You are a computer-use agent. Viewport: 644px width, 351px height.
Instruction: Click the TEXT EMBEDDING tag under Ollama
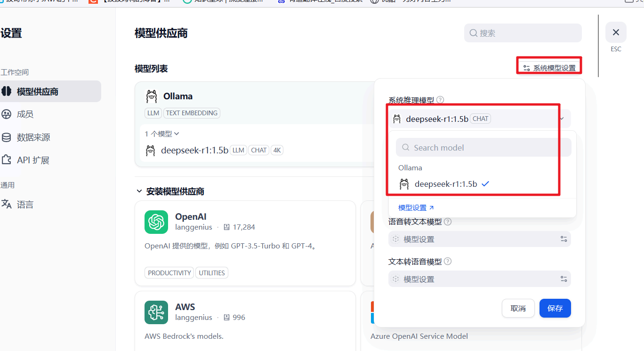pos(192,113)
